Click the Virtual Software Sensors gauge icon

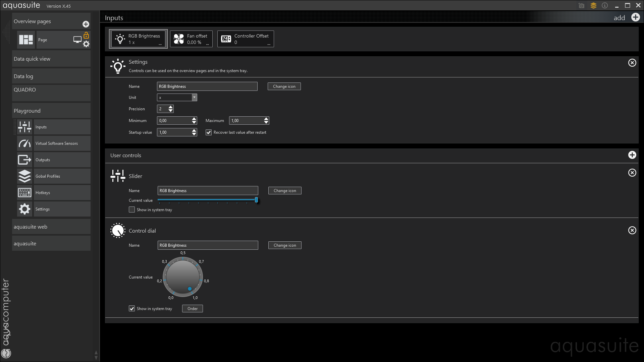25,143
